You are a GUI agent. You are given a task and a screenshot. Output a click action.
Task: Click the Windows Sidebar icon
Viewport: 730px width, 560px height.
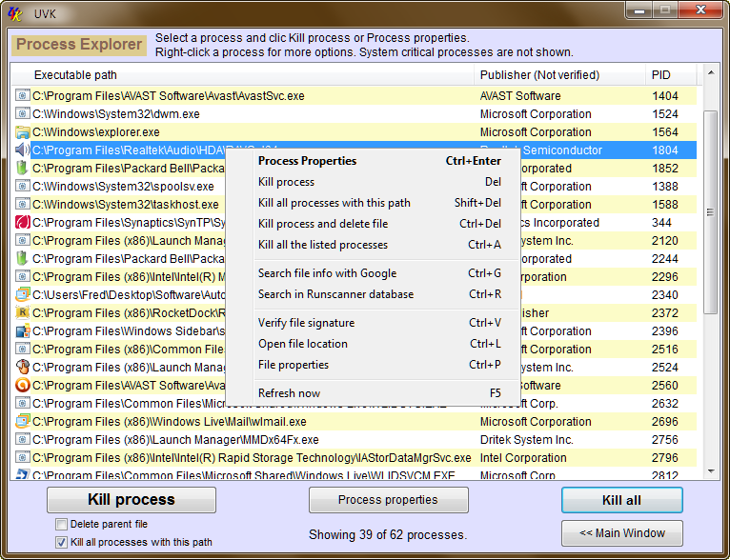pos(22,331)
